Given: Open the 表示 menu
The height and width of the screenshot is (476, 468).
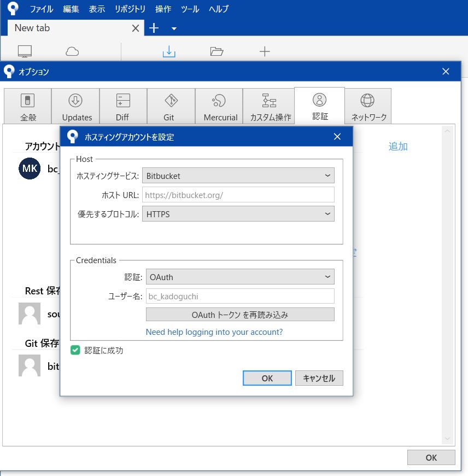Looking at the screenshot, I should (97, 9).
